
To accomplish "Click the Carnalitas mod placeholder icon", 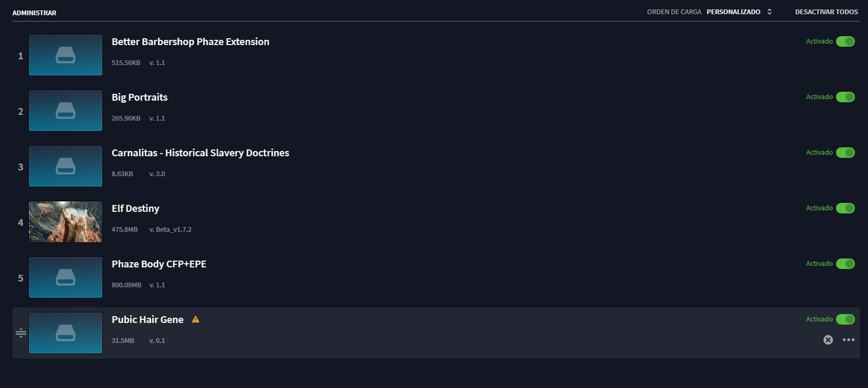I will (66, 166).
